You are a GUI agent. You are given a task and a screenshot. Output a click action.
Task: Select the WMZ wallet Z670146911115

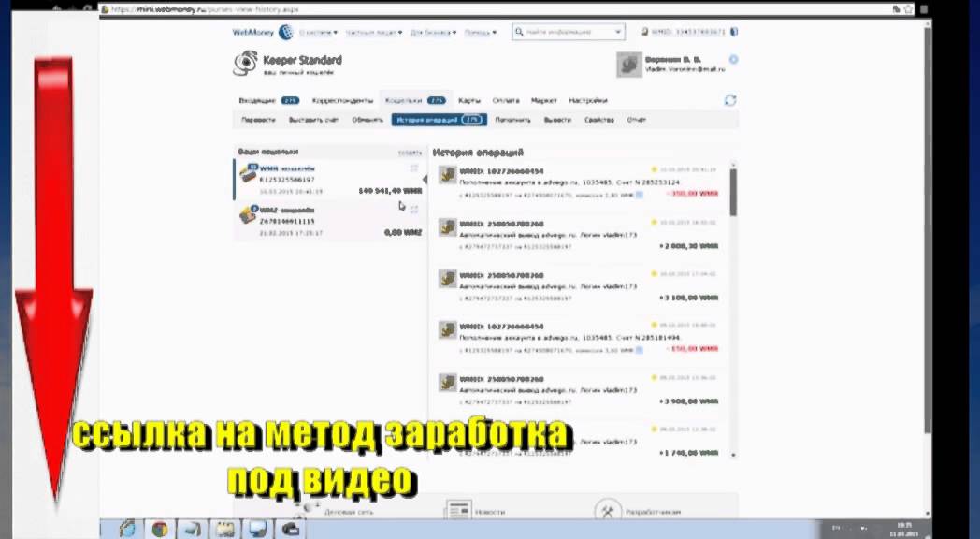[329, 222]
